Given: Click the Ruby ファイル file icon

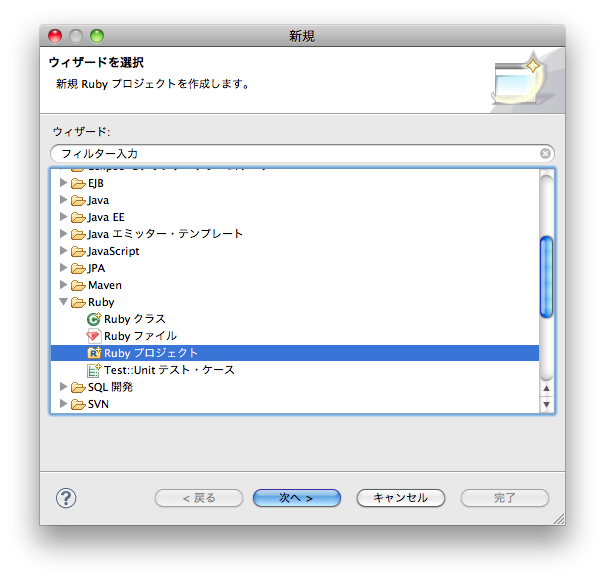Looking at the screenshot, I should tap(94, 336).
